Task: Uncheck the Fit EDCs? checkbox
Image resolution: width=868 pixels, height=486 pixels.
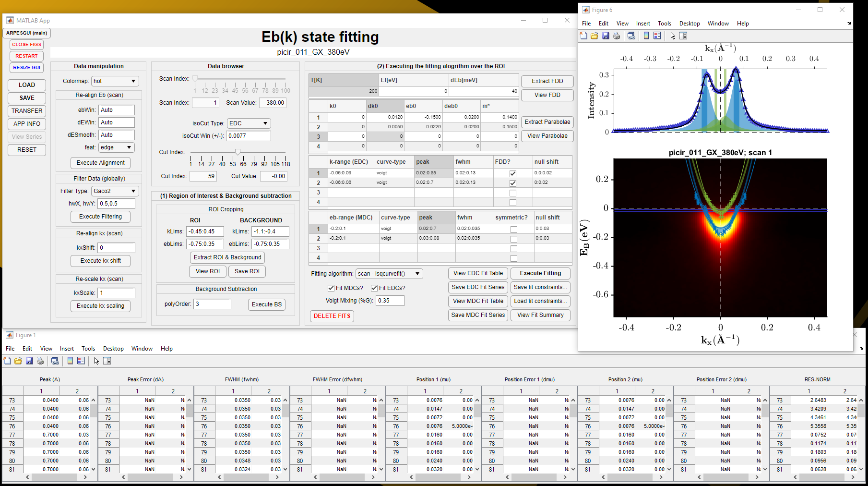Action: tap(374, 288)
